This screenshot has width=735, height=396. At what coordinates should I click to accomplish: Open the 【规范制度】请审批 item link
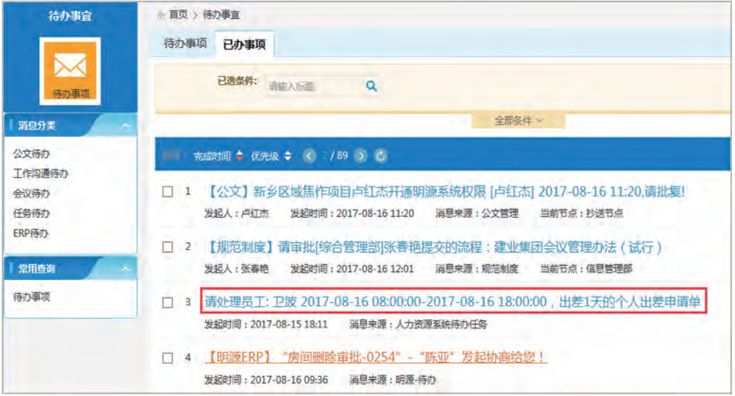pyautogui.click(x=433, y=247)
